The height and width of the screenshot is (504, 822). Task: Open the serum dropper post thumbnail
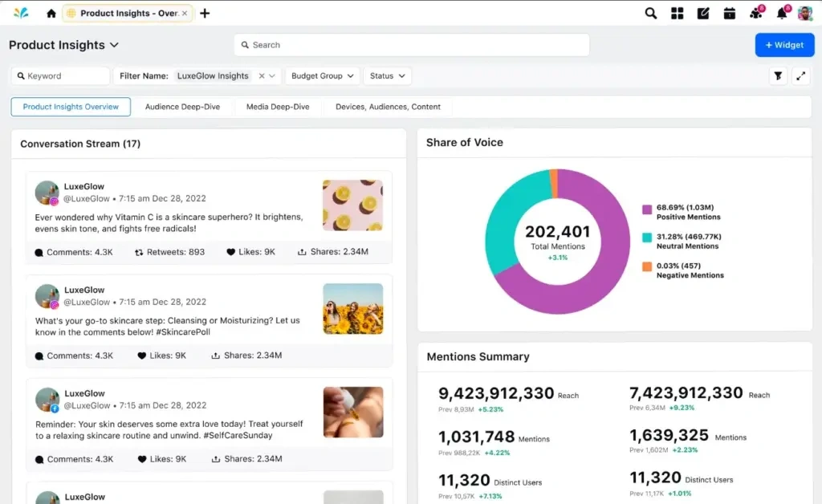pos(353,413)
